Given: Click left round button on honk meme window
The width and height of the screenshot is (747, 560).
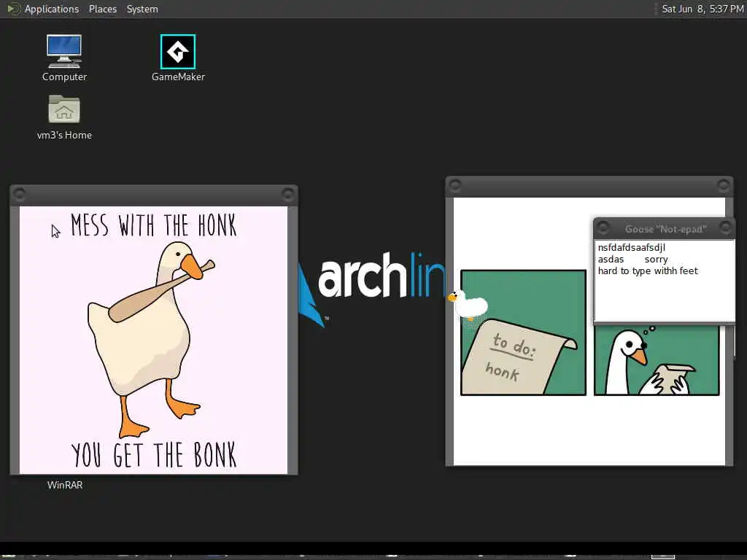Looking at the screenshot, I should point(20,194).
